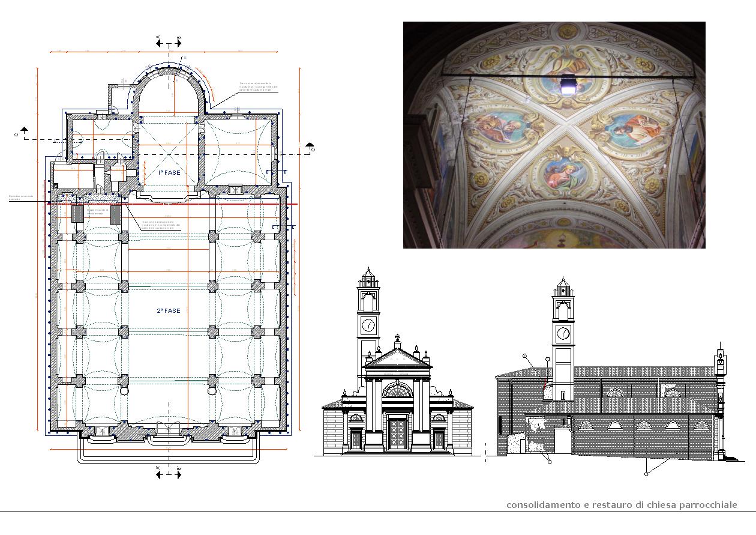Select the left side door on the front facade
Viewport: 756px width, 535px height.
(x=356, y=440)
